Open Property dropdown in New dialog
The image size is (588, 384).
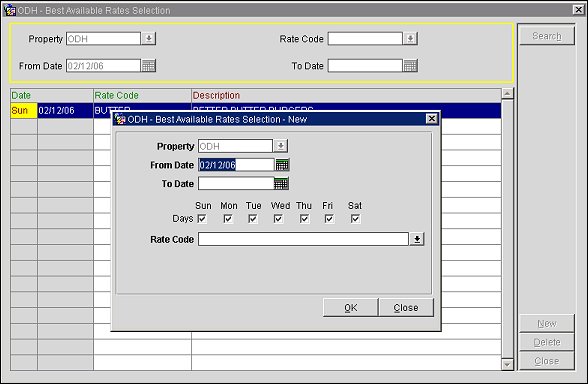pos(280,146)
